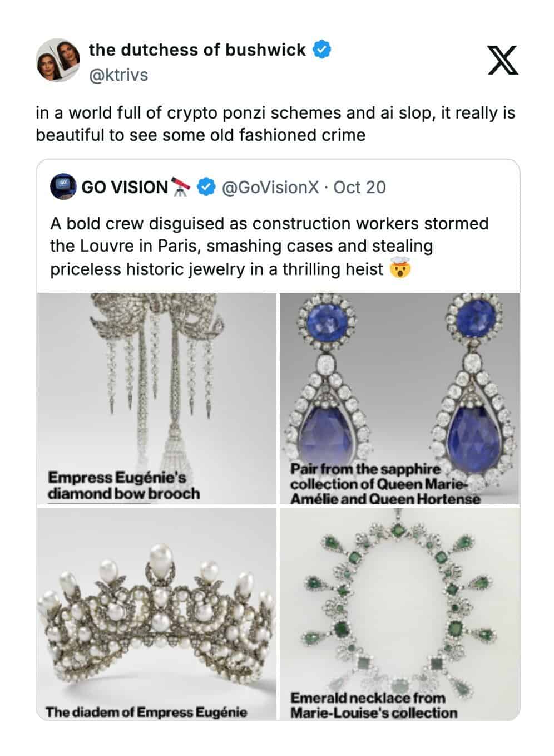
Task: Click the X logo icon
Action: pyautogui.click(x=502, y=60)
